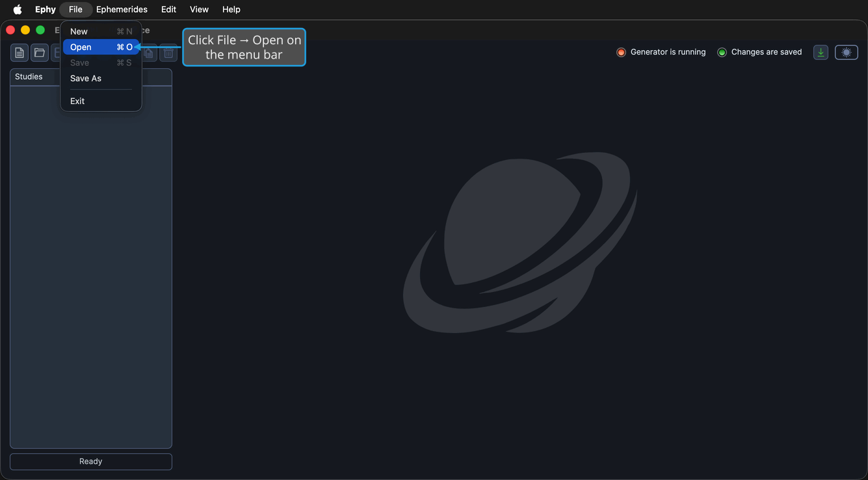Open the View menu
Image resolution: width=868 pixels, height=480 pixels.
pos(199,9)
